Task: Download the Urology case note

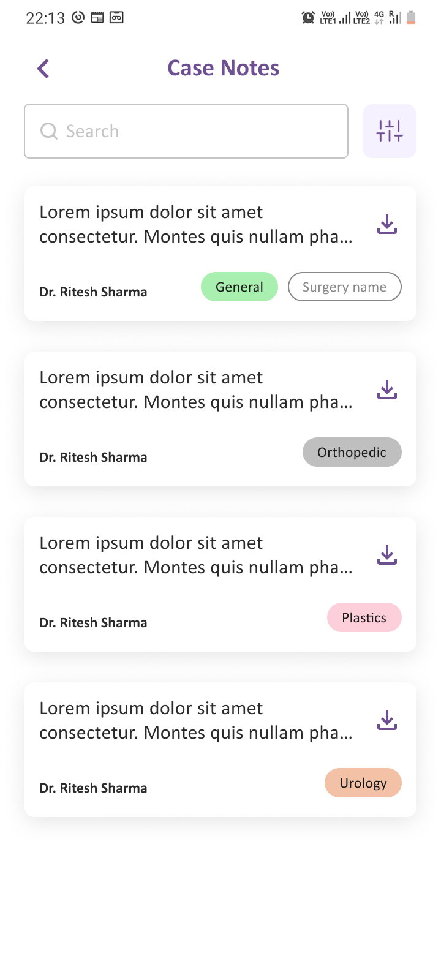Action: [x=387, y=720]
